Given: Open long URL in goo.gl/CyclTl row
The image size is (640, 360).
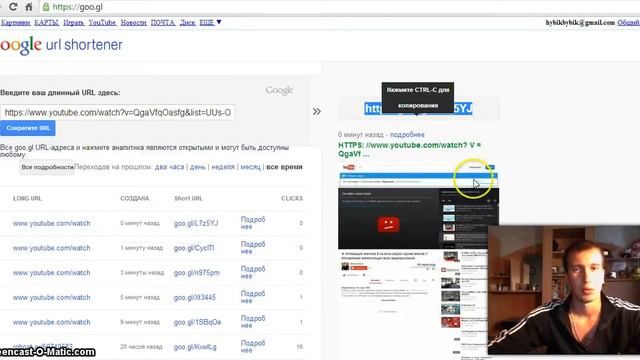Looking at the screenshot, I should tap(51, 248).
